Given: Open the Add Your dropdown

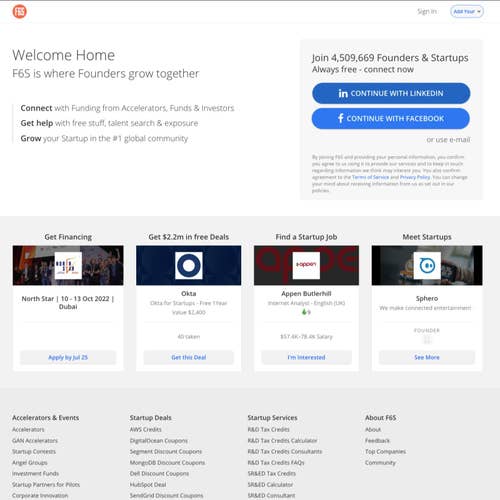Looking at the screenshot, I should 467,11.
